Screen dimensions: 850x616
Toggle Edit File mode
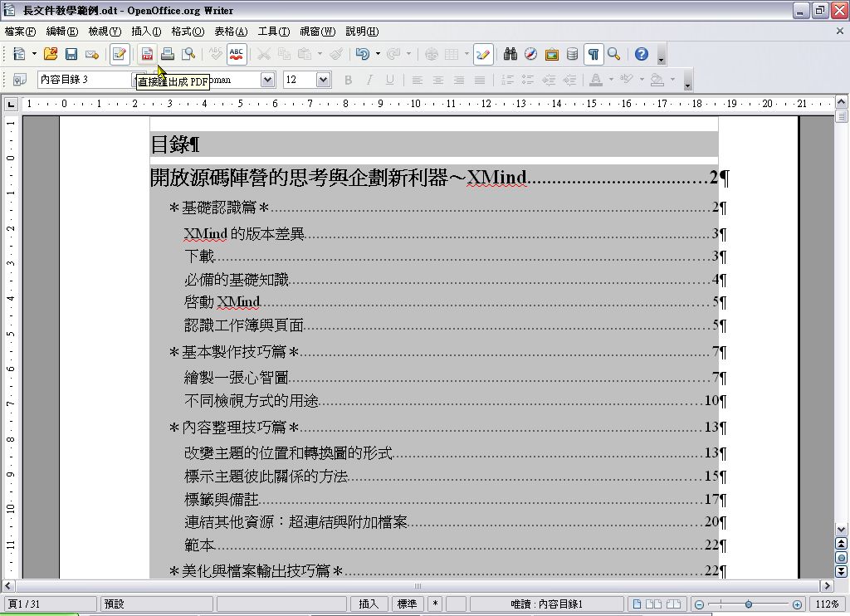120,54
